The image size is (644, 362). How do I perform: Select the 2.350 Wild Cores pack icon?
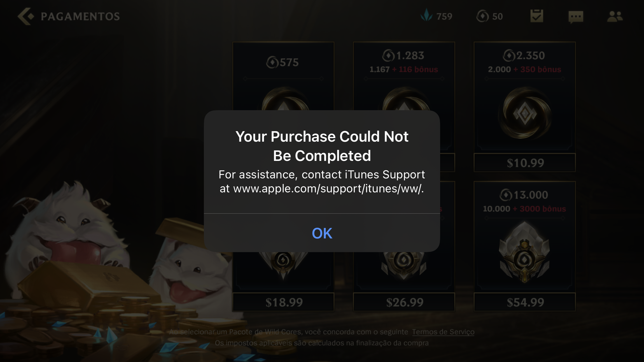[x=525, y=113]
